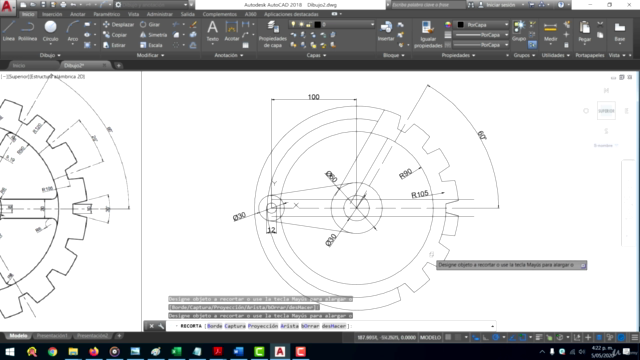Click the Undo arrow in quick access toolbar

tap(73, 5)
